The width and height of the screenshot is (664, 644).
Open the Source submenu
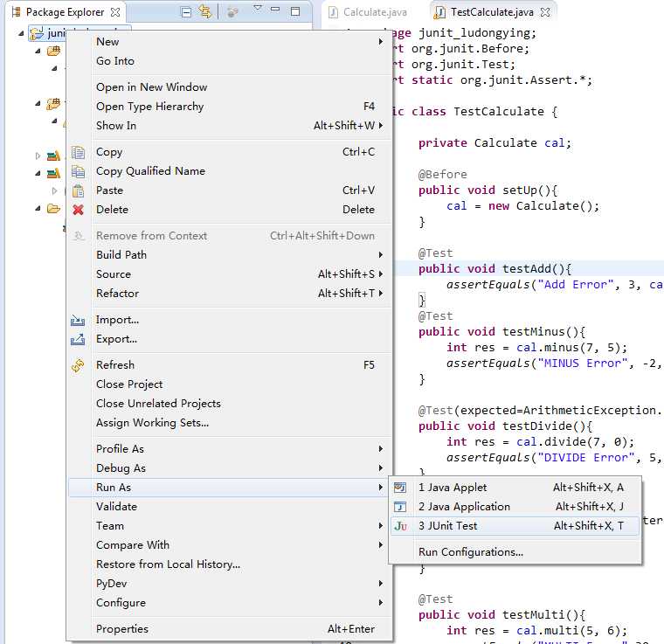[230, 274]
